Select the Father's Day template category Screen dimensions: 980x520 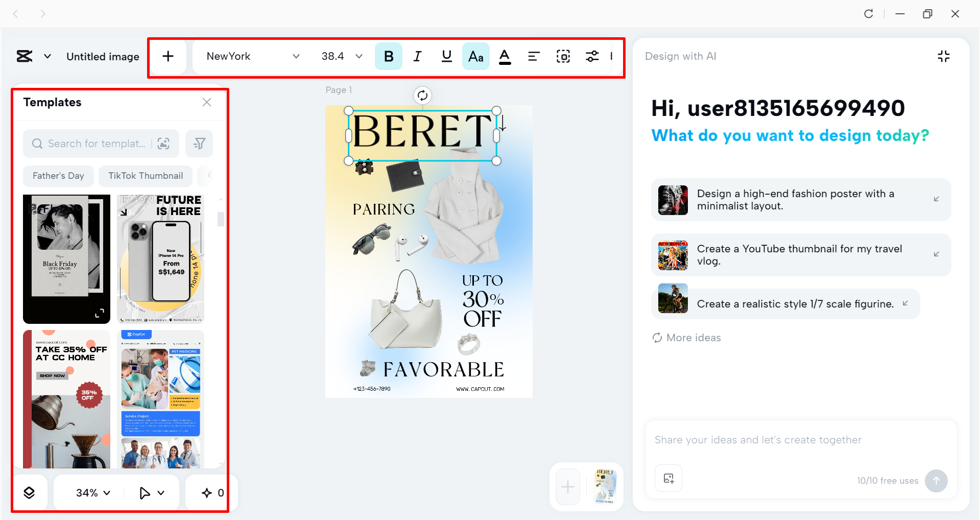click(x=58, y=176)
